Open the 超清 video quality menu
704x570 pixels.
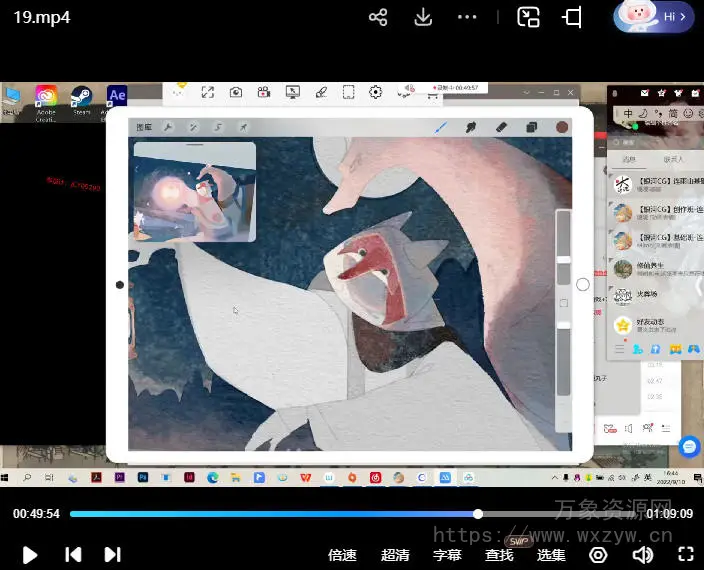click(395, 555)
